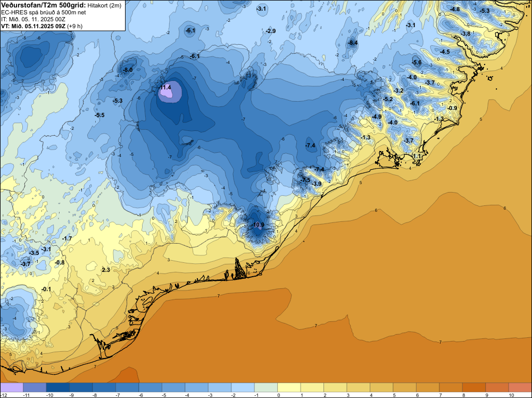The image size is (532, 398).
Task: Click the legend scale label 8
Action: click(x=463, y=395)
